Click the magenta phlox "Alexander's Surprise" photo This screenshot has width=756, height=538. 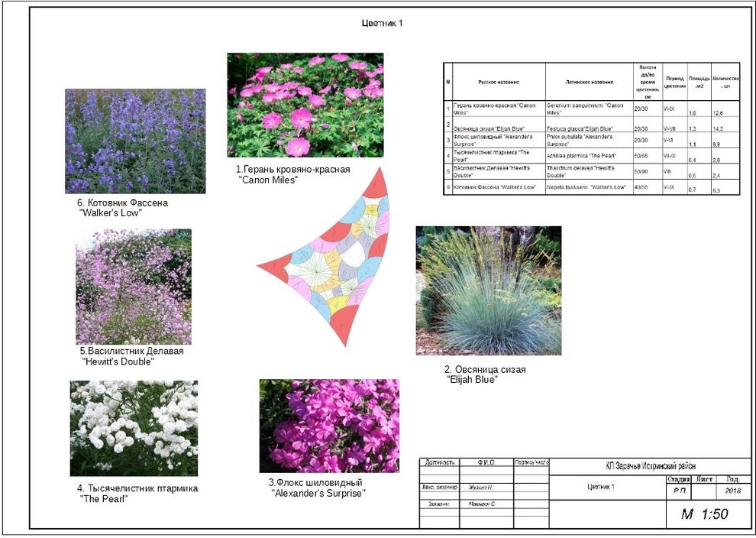click(x=328, y=426)
